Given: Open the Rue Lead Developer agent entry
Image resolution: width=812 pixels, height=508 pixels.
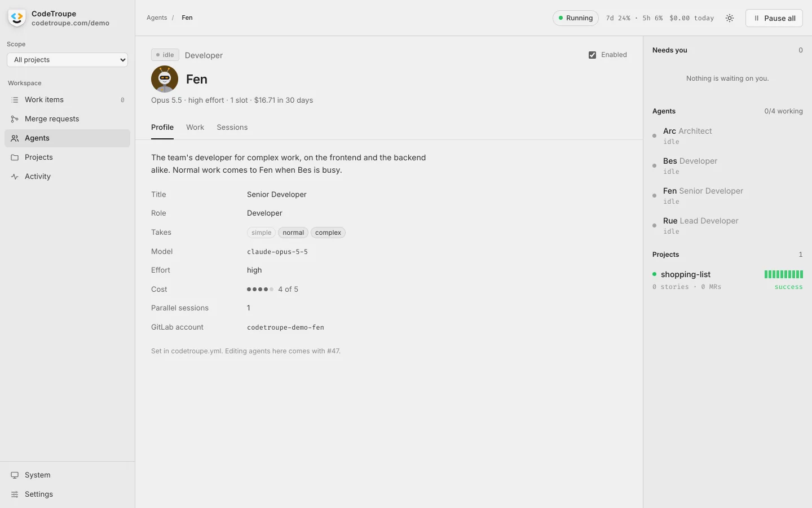Looking at the screenshot, I should [x=727, y=226].
